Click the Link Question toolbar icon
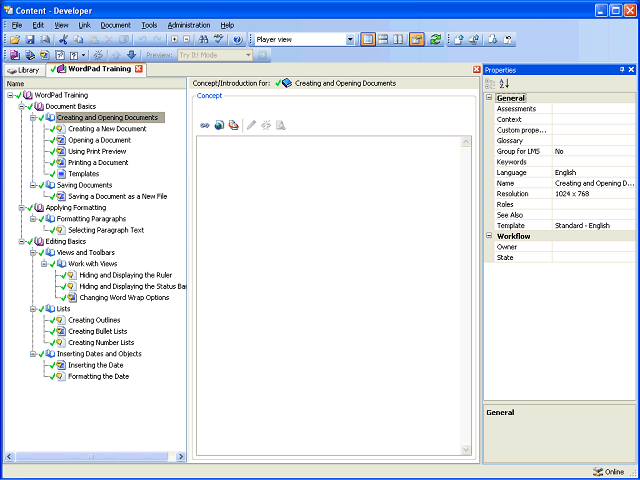Viewport: 640px width, 480px height. pos(74,55)
